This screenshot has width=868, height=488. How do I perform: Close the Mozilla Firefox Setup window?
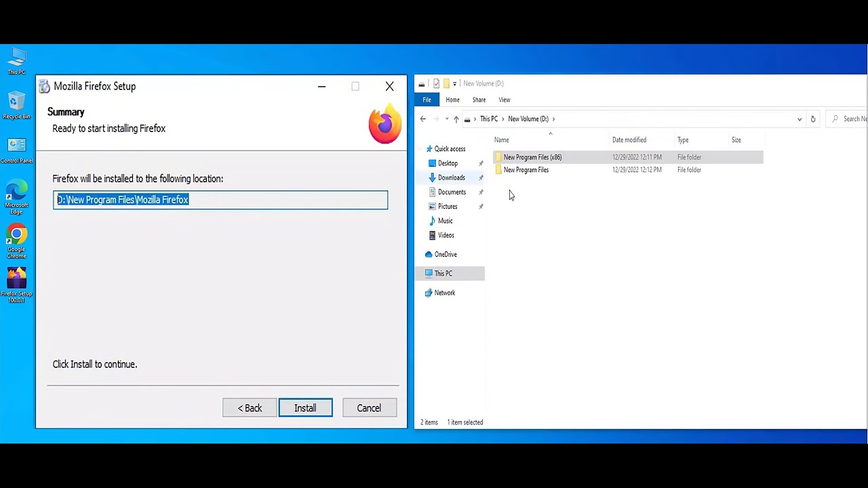click(389, 86)
